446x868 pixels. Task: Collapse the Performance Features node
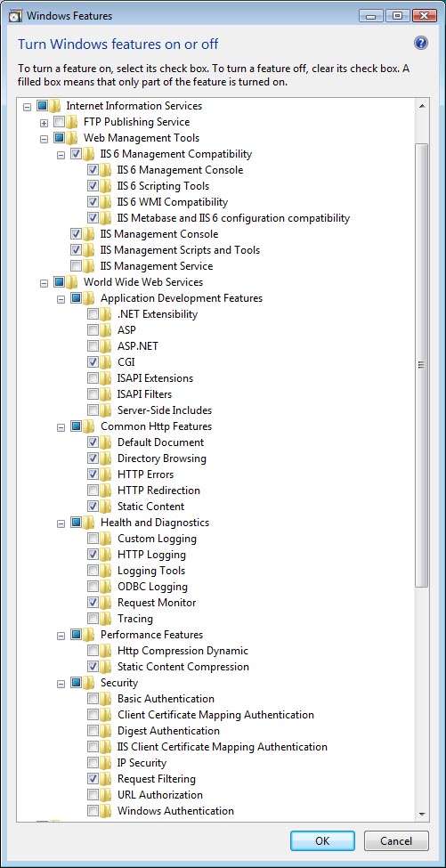61,636
